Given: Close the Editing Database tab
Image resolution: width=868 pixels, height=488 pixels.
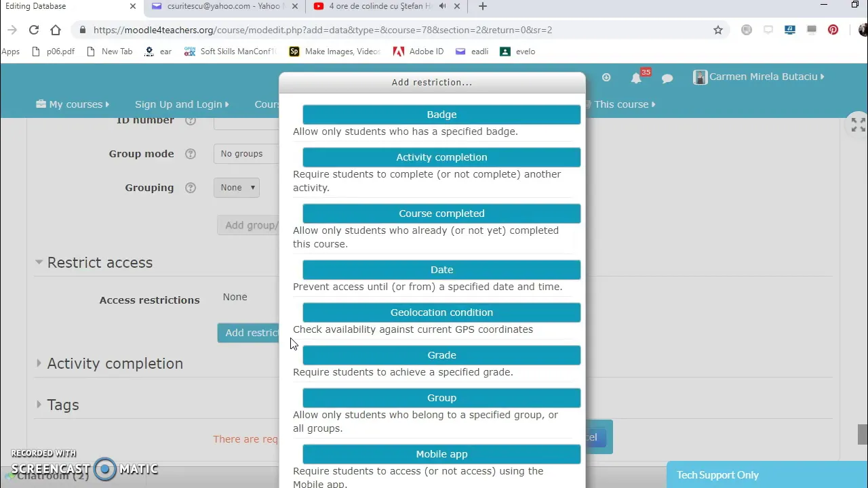Looking at the screenshot, I should tap(133, 6).
